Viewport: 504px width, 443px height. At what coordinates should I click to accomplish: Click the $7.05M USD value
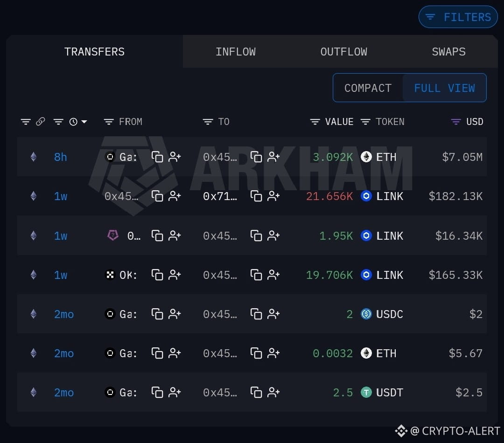[462, 157]
